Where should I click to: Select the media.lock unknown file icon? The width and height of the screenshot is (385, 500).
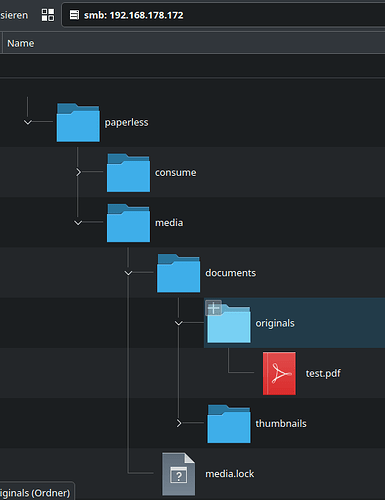pos(179,474)
